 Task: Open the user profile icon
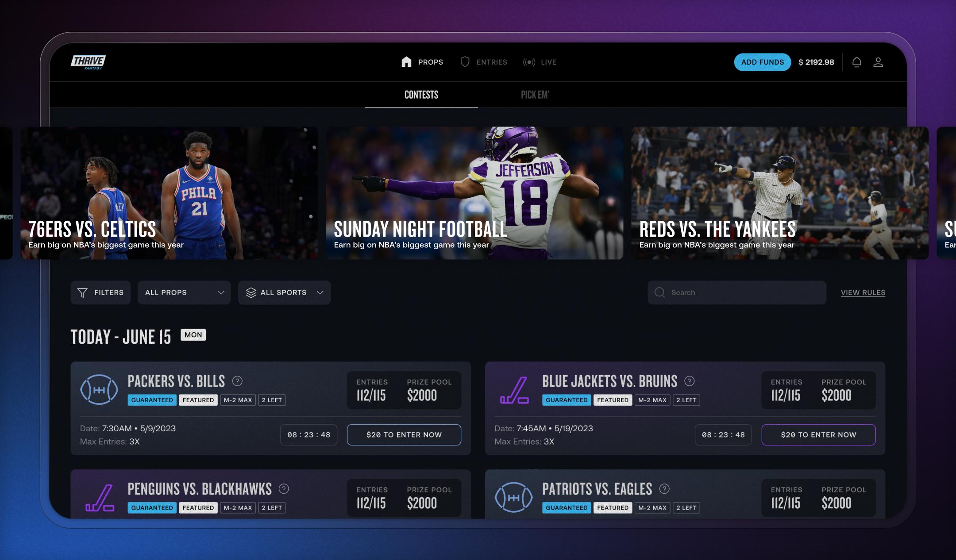point(878,62)
